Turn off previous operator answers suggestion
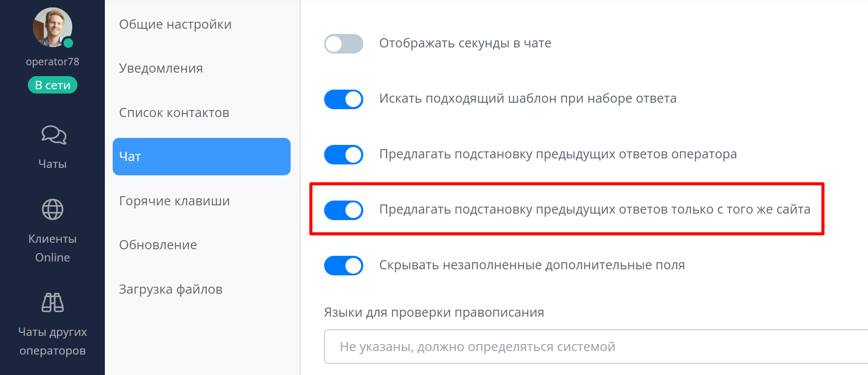Screen dimensions: 868x375 [343, 154]
